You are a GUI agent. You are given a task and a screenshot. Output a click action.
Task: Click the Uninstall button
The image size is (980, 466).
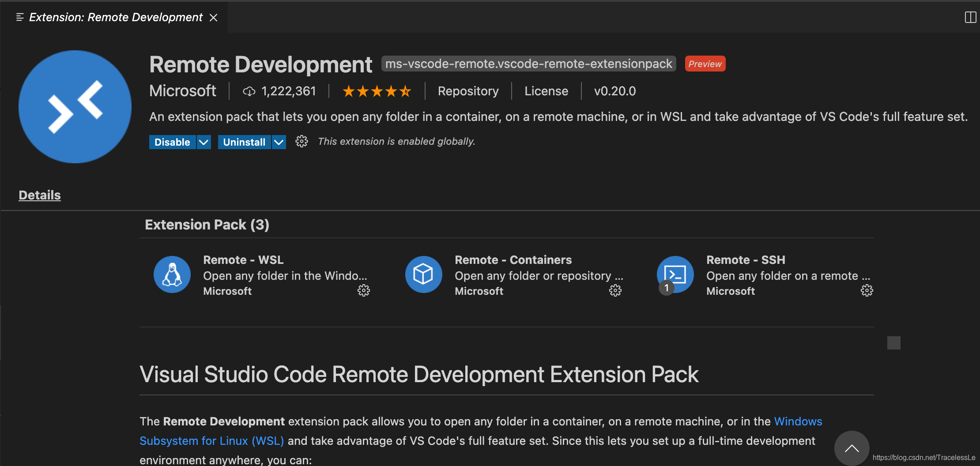[x=244, y=142]
